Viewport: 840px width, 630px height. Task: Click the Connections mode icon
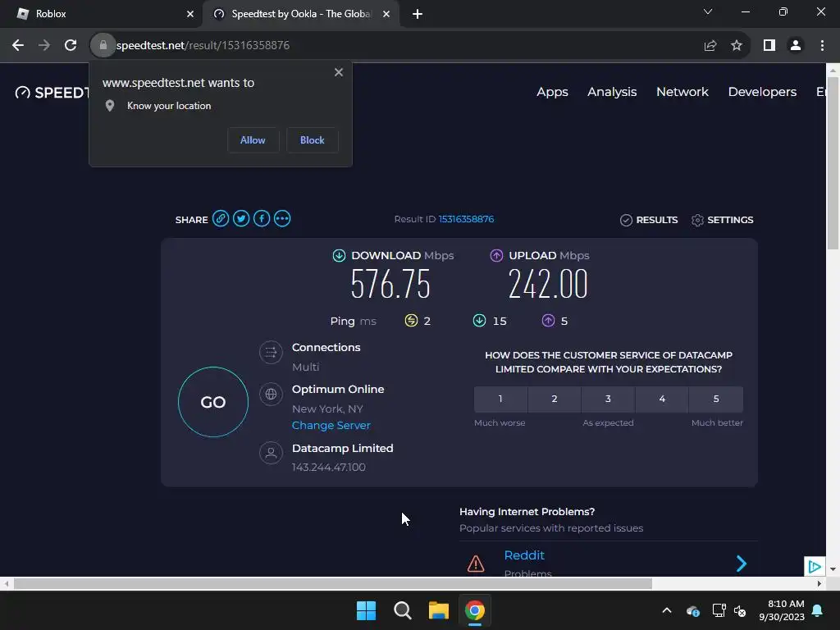point(271,353)
